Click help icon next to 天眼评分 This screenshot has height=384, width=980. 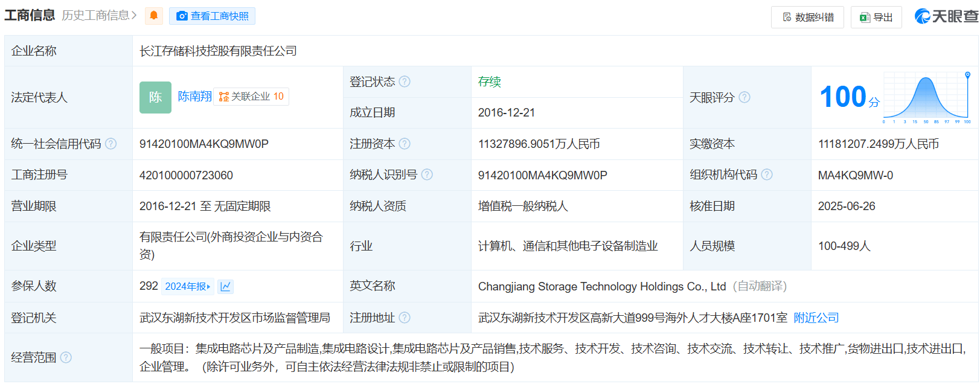745,97
